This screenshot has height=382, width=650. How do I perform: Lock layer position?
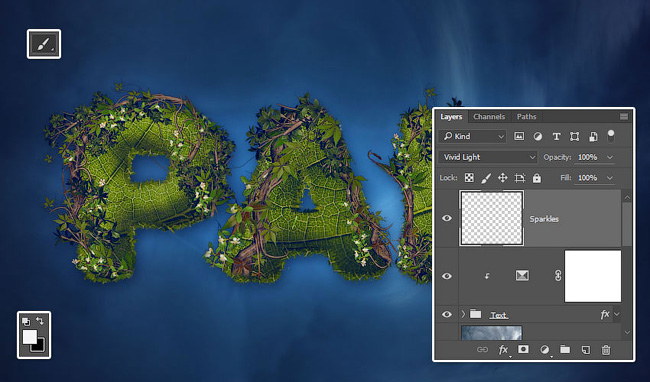pyautogui.click(x=502, y=178)
